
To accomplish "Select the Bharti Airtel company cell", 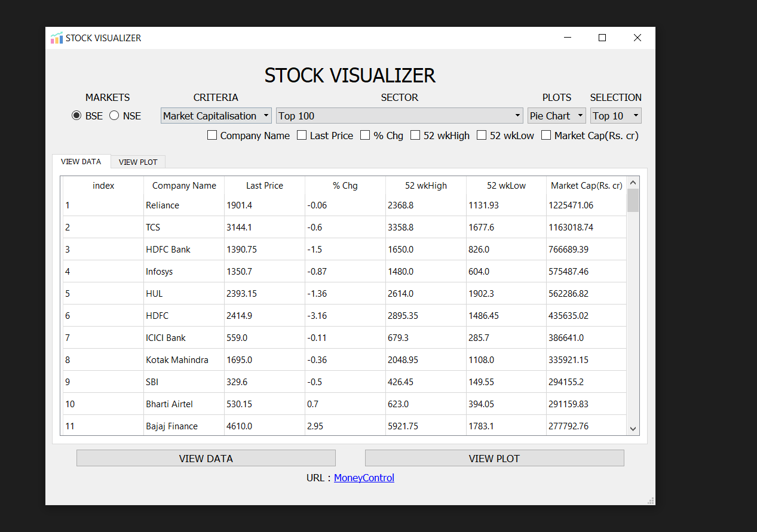I will (x=184, y=404).
